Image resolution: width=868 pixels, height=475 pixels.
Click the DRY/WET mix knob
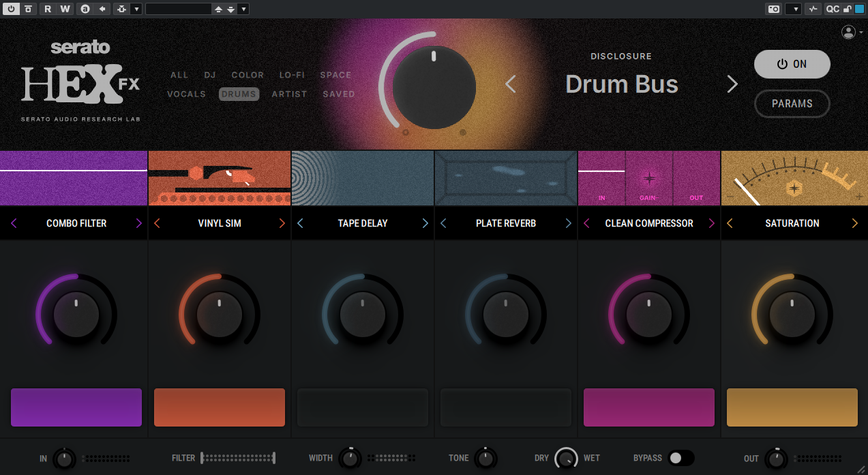click(566, 458)
